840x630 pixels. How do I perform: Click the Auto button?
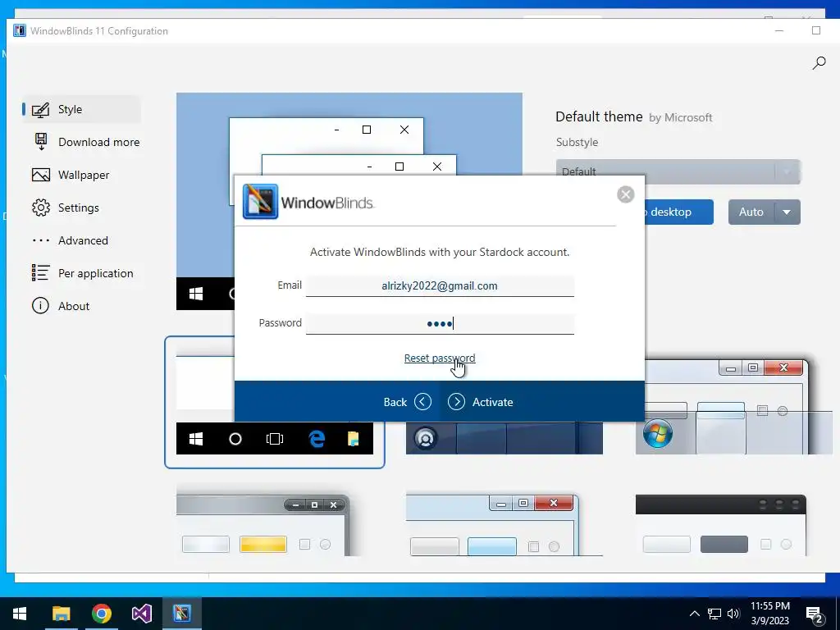point(751,212)
